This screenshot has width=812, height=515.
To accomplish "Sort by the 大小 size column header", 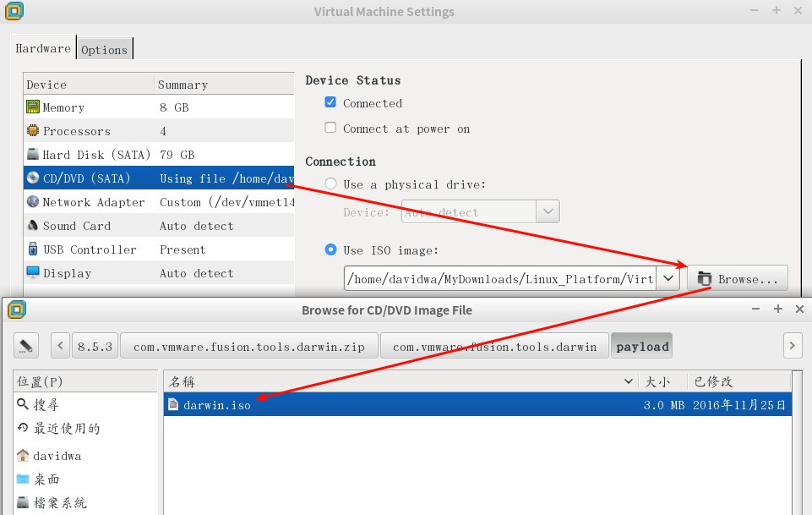I will point(662,382).
